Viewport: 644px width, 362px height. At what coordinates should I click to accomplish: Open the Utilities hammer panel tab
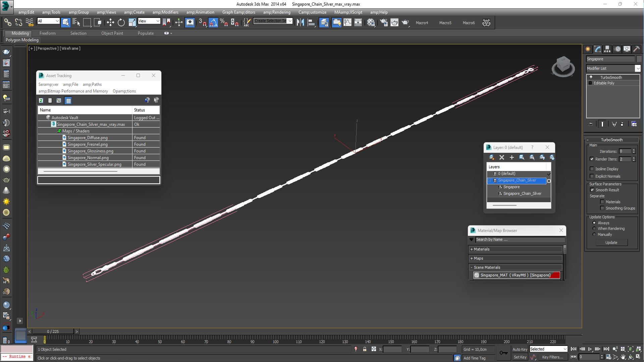637,49
